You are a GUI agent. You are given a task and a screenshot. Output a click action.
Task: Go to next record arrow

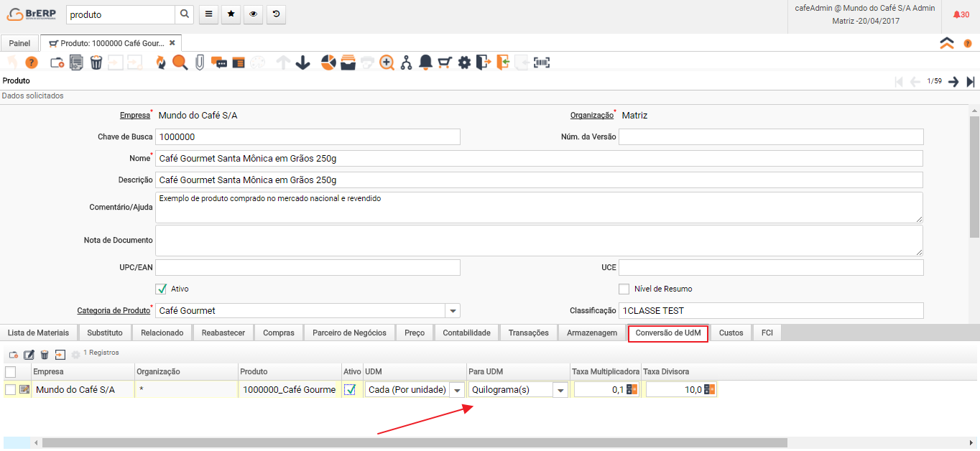953,82
